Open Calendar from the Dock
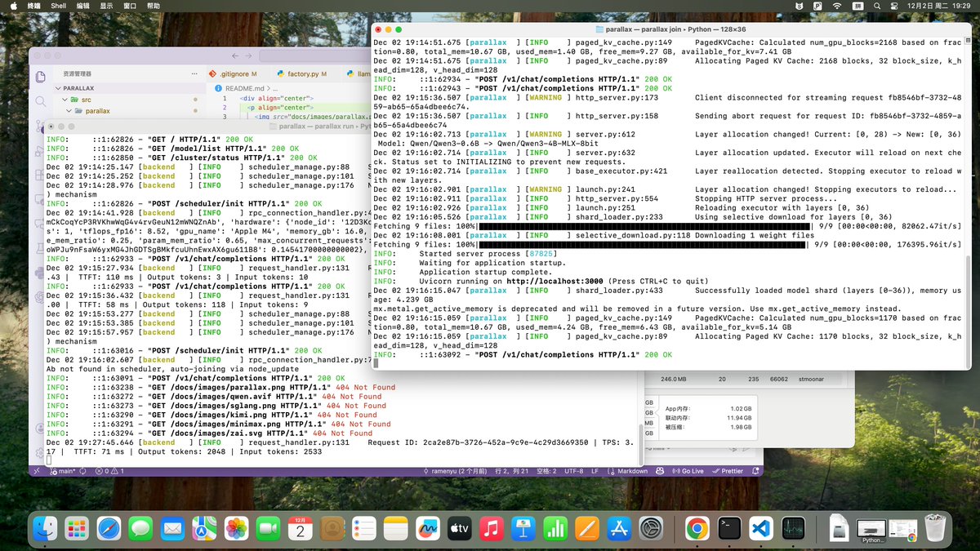This screenshot has width=980, height=551. (300, 528)
